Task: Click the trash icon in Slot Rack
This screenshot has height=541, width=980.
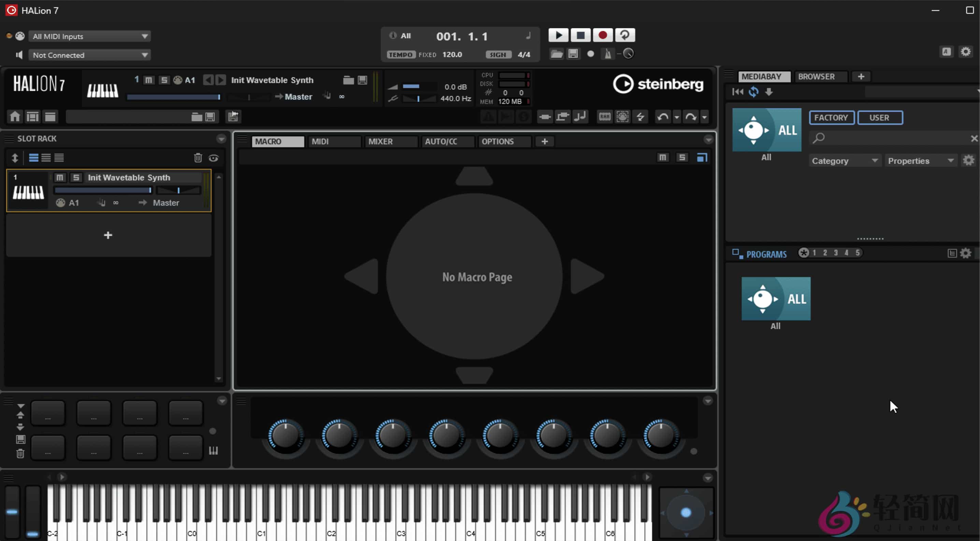Action: [198, 158]
